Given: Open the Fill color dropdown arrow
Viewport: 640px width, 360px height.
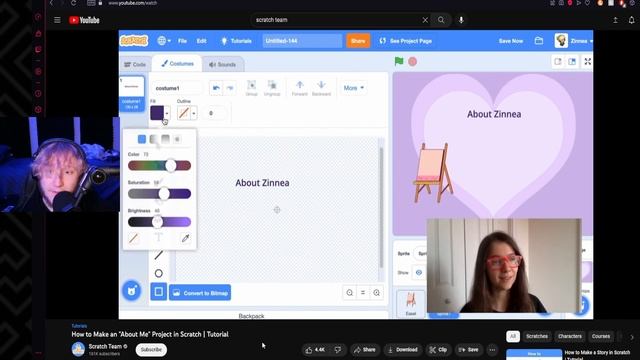Looking at the screenshot, I should click(167, 113).
